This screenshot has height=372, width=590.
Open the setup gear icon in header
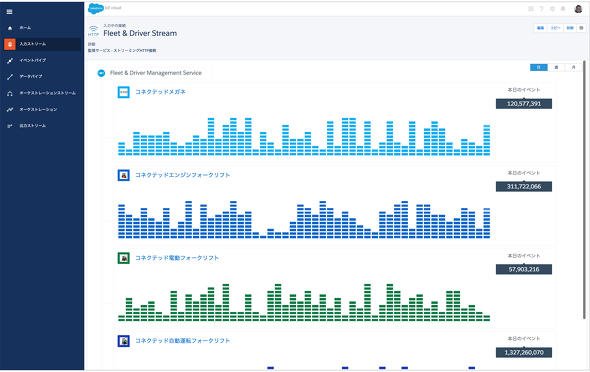coord(552,9)
